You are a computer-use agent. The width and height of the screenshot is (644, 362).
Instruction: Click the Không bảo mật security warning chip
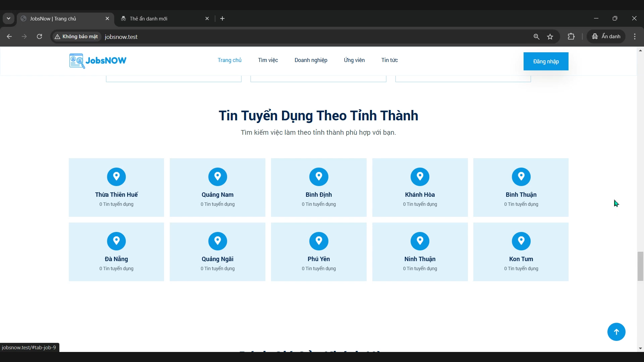(x=77, y=37)
